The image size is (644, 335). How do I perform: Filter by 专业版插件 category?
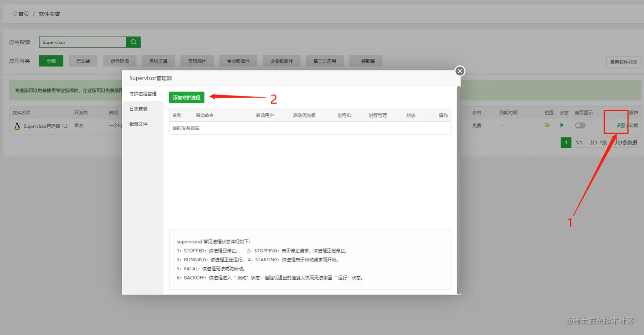point(238,61)
